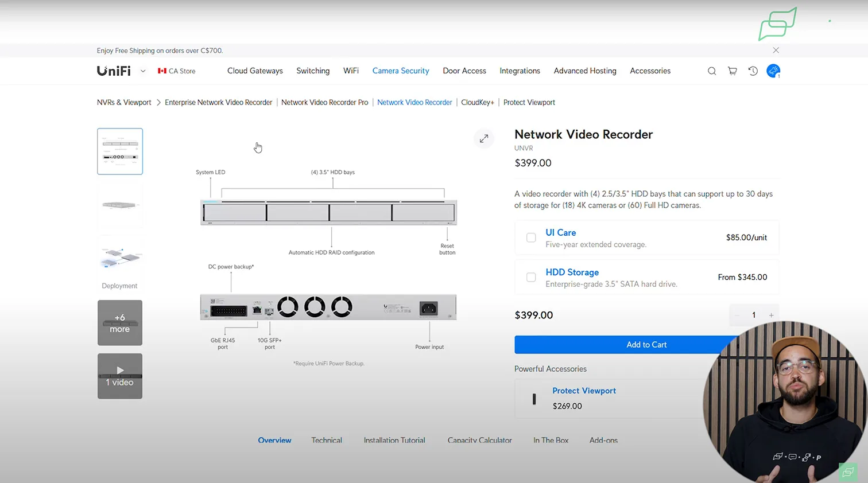This screenshot has height=483, width=868.
Task: Click the front panel diagram image
Action: tap(328, 212)
